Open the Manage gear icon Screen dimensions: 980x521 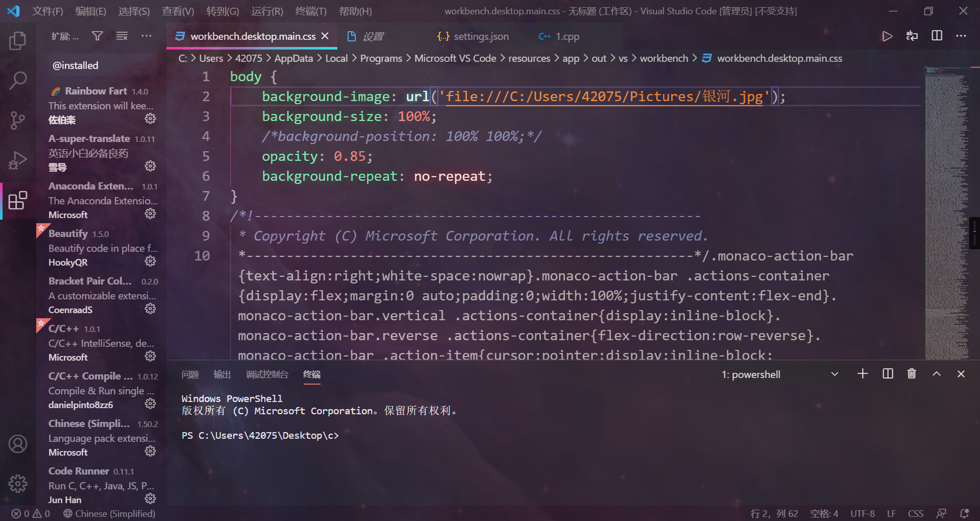[x=18, y=484]
